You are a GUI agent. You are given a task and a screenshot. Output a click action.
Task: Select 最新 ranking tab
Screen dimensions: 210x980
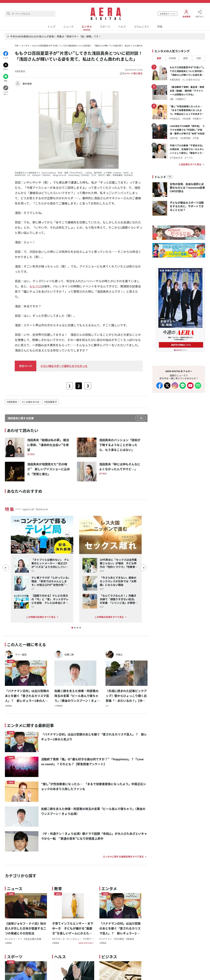(159, 58)
